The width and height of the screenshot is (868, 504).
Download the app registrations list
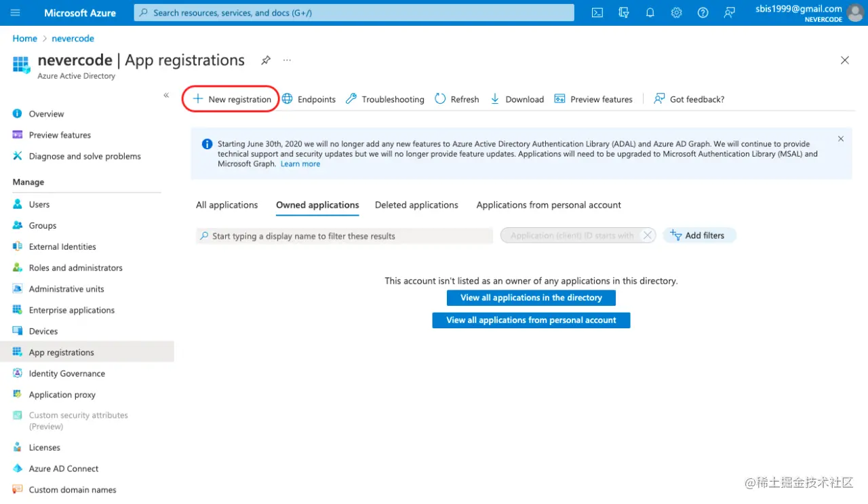pyautogui.click(x=517, y=99)
